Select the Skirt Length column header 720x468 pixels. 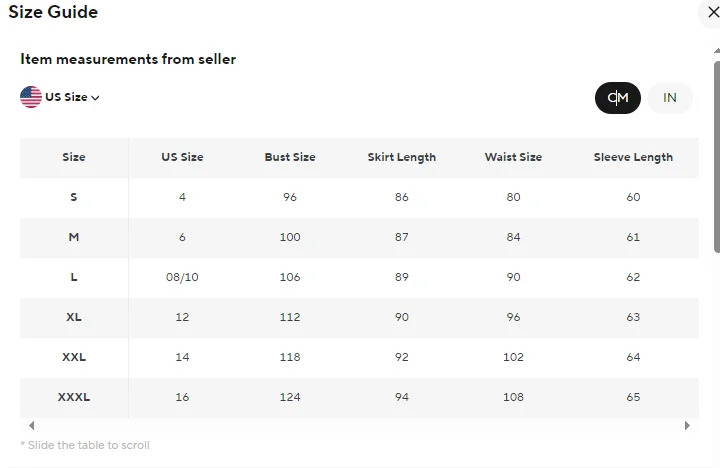click(x=402, y=157)
